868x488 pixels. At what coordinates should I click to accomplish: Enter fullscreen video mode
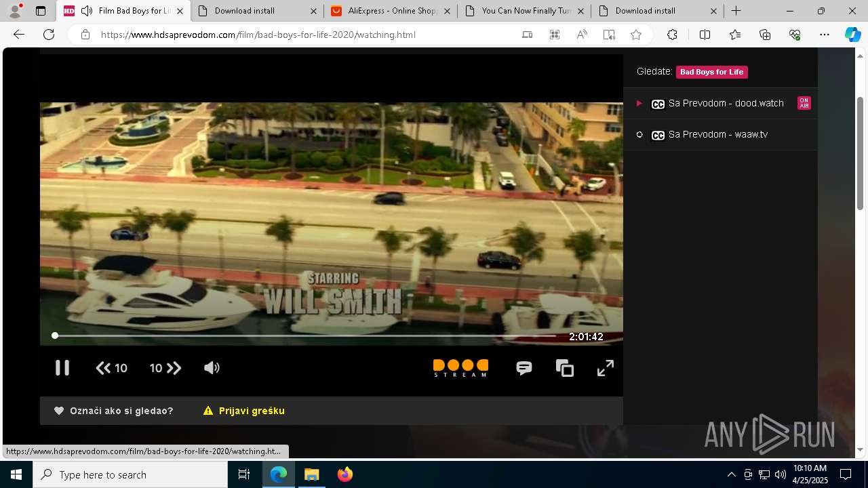(x=606, y=368)
